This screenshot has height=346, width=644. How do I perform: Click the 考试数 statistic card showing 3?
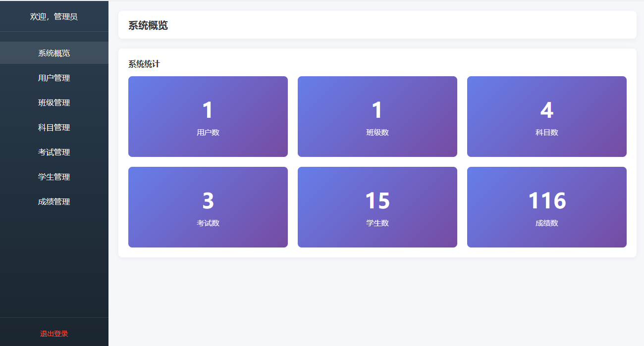[x=208, y=207]
